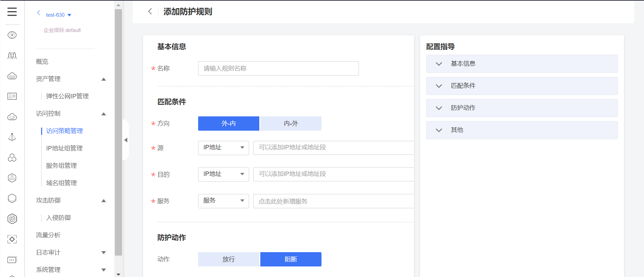Open the 服务 type dropdown
The width and height of the screenshot is (644, 277).
(x=223, y=201)
